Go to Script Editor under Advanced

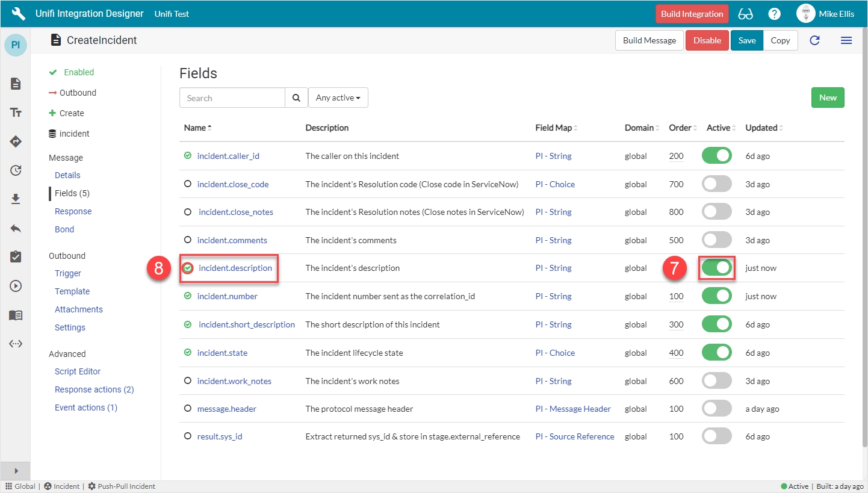coord(78,371)
